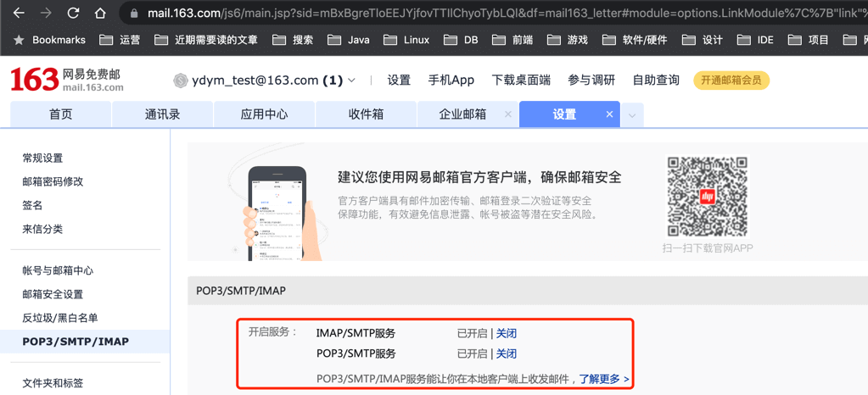Click the QR code image

point(707,197)
